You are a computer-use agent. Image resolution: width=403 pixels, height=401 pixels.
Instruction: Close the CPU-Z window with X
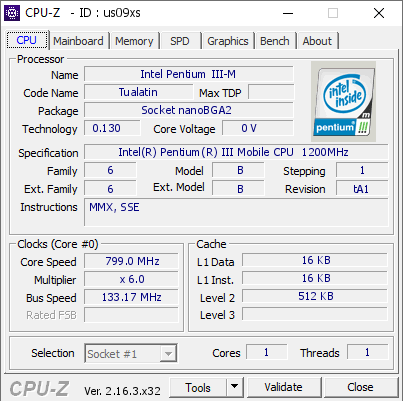click(x=379, y=13)
